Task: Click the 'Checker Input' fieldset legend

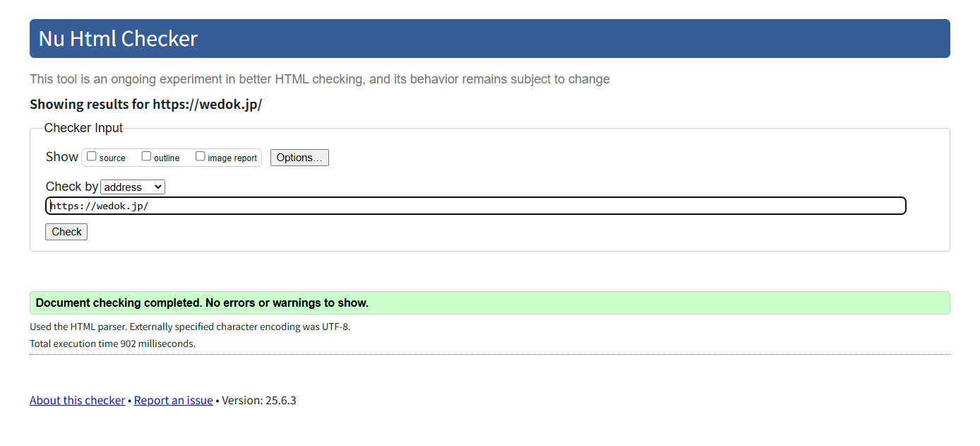Action: click(83, 128)
